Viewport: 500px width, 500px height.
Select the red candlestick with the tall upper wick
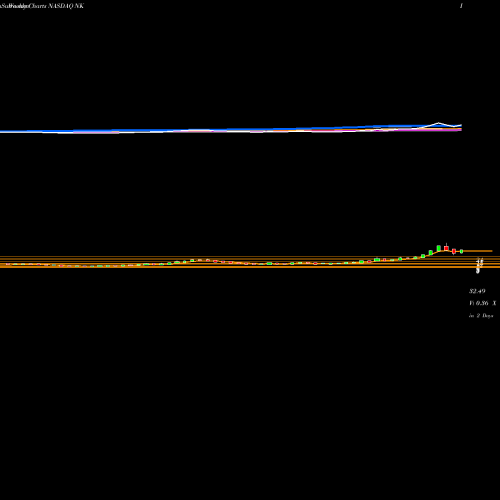(x=446, y=247)
